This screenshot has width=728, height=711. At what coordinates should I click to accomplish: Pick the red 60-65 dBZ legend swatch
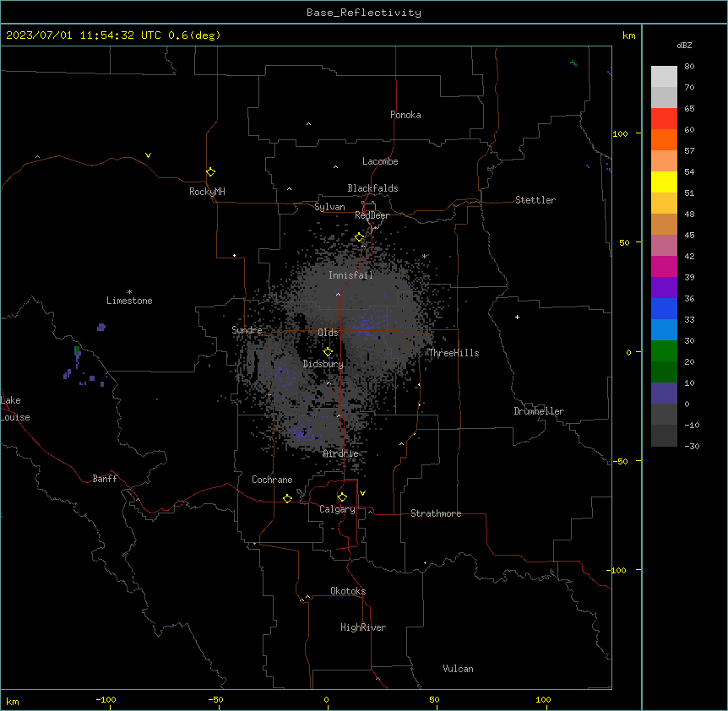(x=664, y=119)
